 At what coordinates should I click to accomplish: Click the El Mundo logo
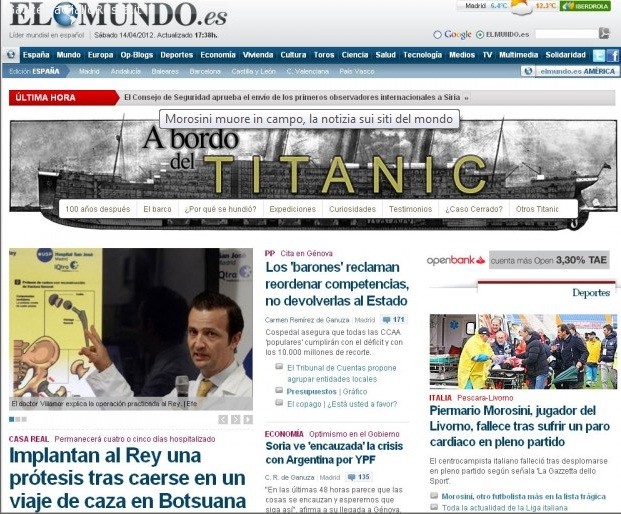(118, 14)
